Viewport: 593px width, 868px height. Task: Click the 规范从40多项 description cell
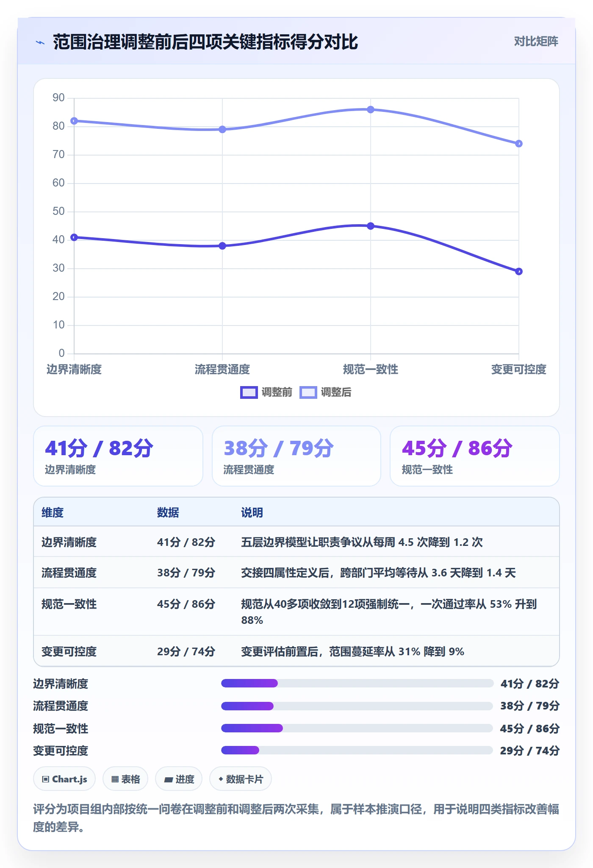coord(389,612)
